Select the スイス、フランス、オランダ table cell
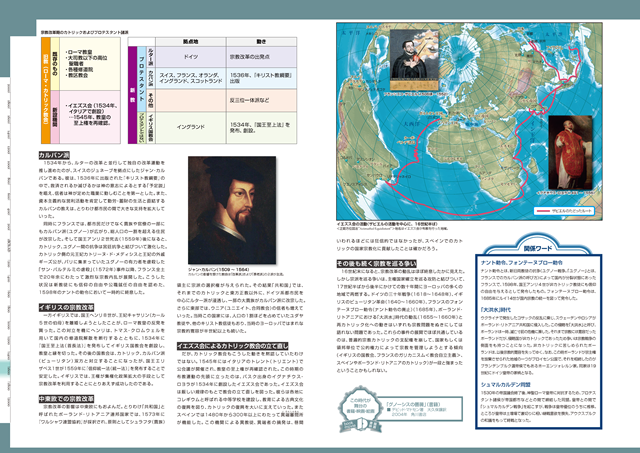This screenshot has width=640, height=453. click(191, 78)
